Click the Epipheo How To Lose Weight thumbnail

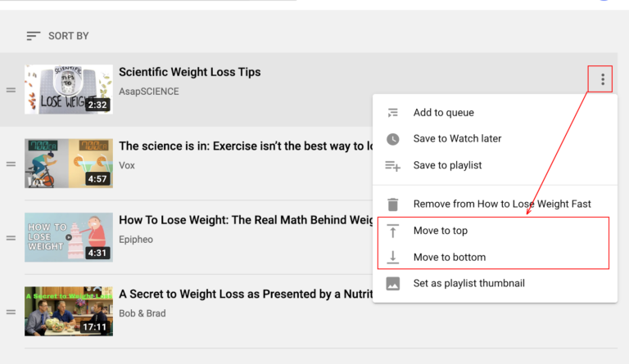coord(69,237)
